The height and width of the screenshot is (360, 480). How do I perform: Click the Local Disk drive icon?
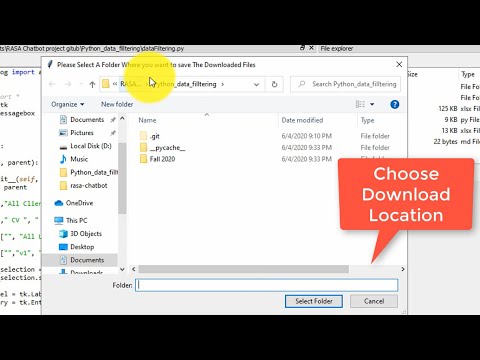click(x=63, y=147)
